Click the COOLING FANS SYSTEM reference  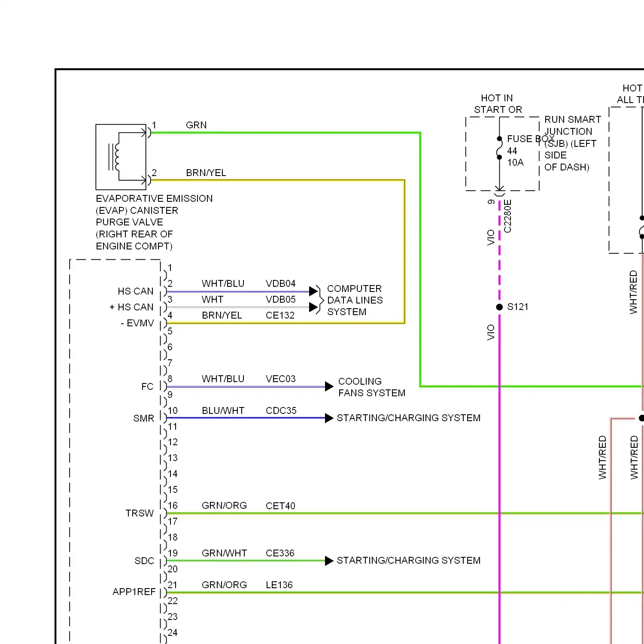click(x=372, y=387)
